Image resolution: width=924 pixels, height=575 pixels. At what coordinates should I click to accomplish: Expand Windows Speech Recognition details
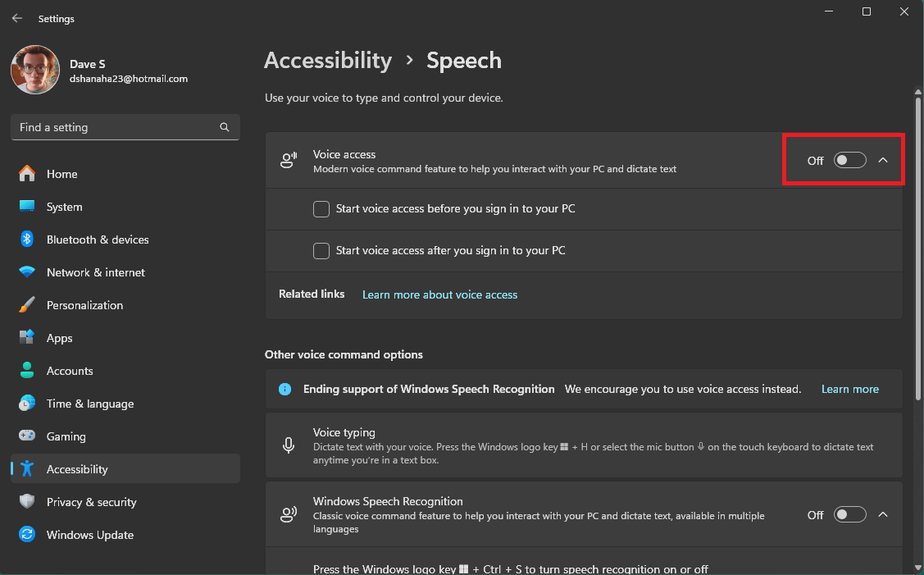(x=883, y=514)
